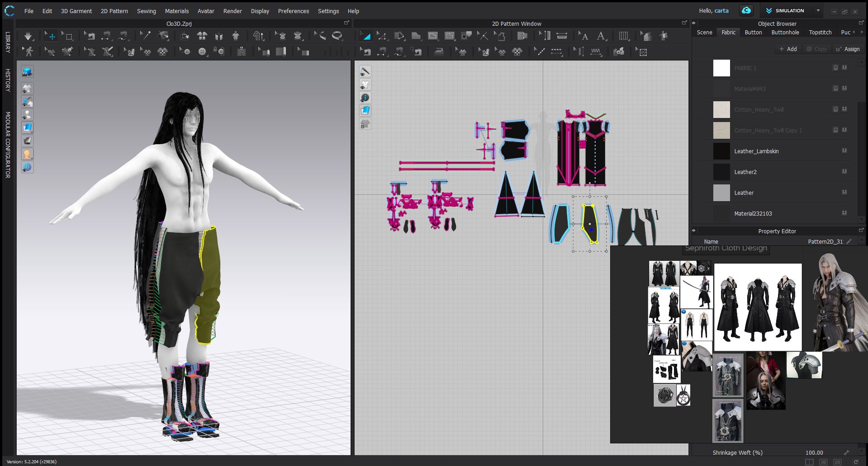Switch to the Scene tab

(x=704, y=33)
